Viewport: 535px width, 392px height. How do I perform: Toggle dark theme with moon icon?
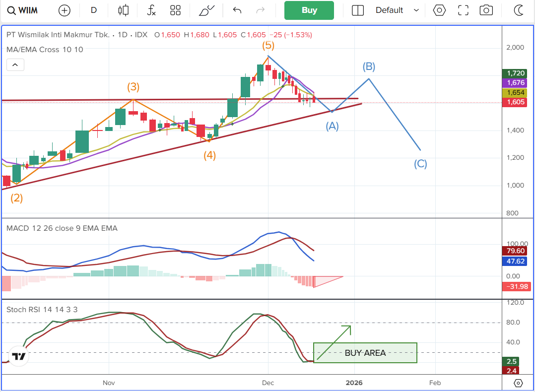pyautogui.click(x=519, y=10)
